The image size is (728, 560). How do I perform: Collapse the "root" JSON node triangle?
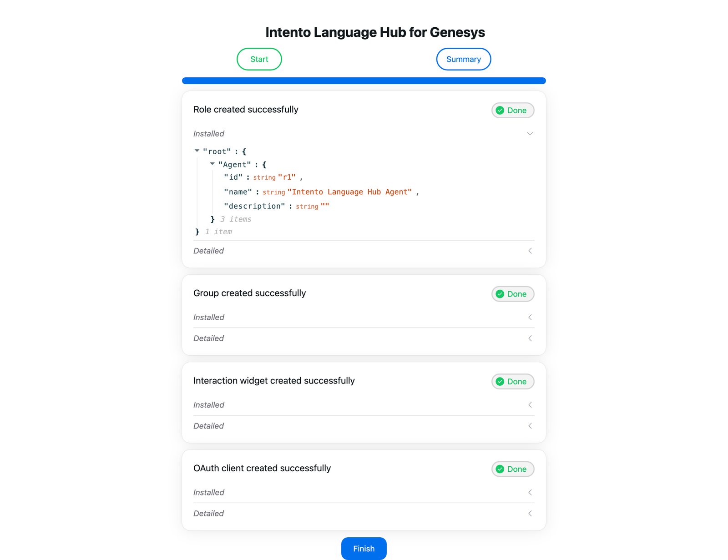pos(197,151)
